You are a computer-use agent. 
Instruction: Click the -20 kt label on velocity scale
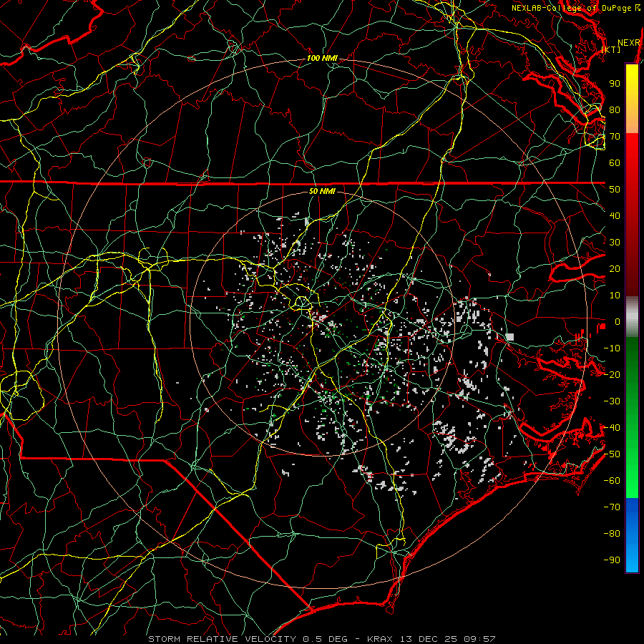tap(612, 375)
